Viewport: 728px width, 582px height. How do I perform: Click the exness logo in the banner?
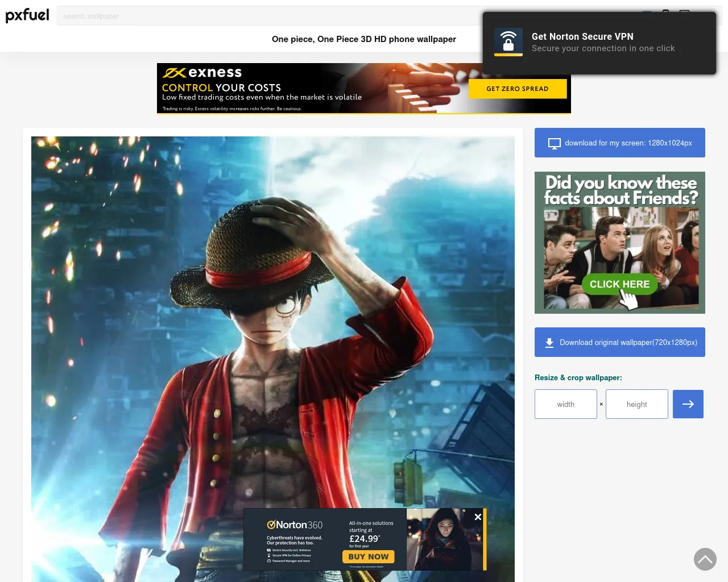pos(202,73)
